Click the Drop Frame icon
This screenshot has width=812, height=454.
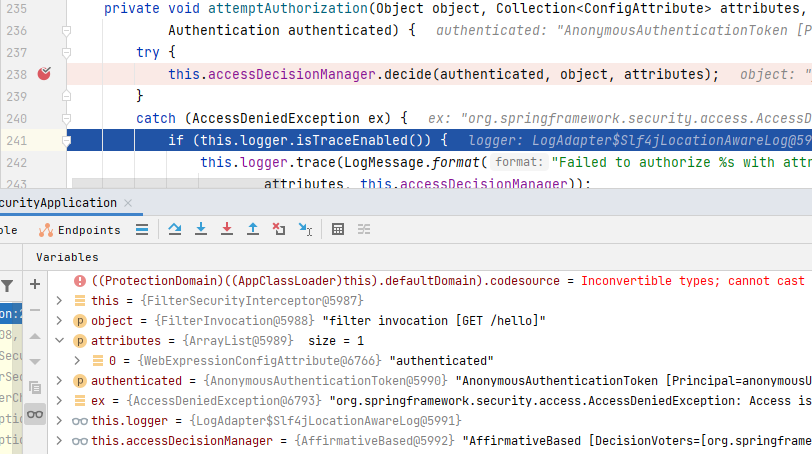click(x=279, y=229)
